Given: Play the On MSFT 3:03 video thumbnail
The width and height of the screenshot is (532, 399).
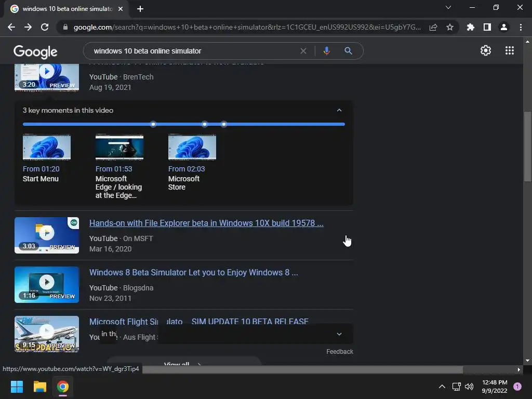Looking at the screenshot, I should coord(47,235).
